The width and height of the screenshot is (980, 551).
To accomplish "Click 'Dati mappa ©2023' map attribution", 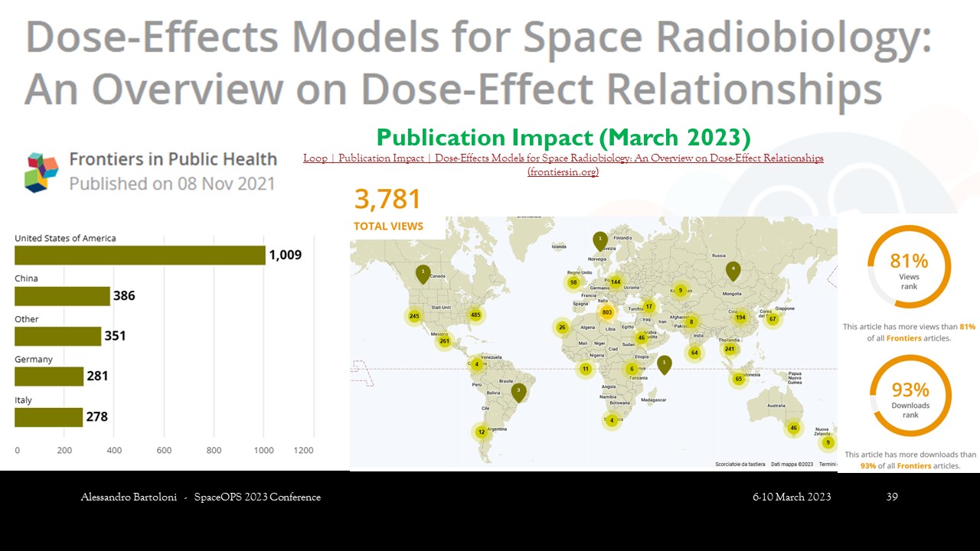I will point(792,465).
